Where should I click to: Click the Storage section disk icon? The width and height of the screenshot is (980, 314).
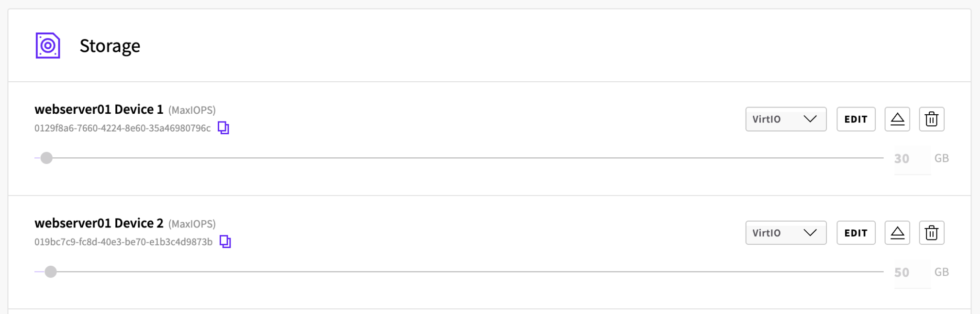point(47,45)
